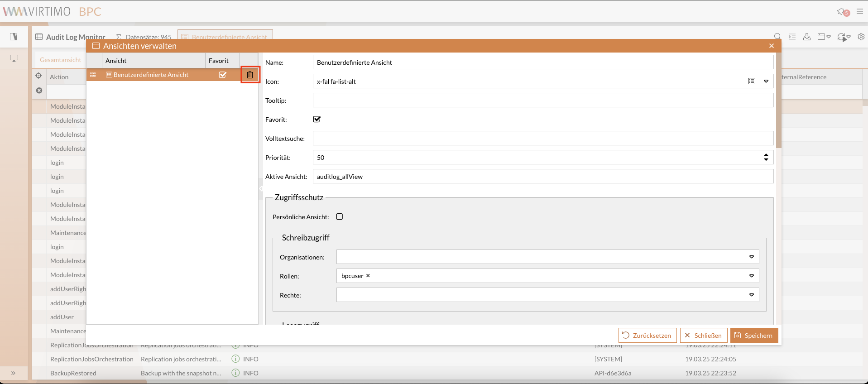Open the hamburger main menu
The width and height of the screenshot is (868, 384).
[x=859, y=12]
